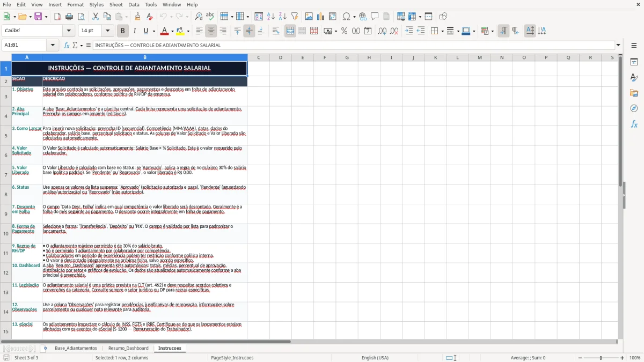Open the font color dropdown arrow
This screenshot has height=362, width=644.
[172, 31]
